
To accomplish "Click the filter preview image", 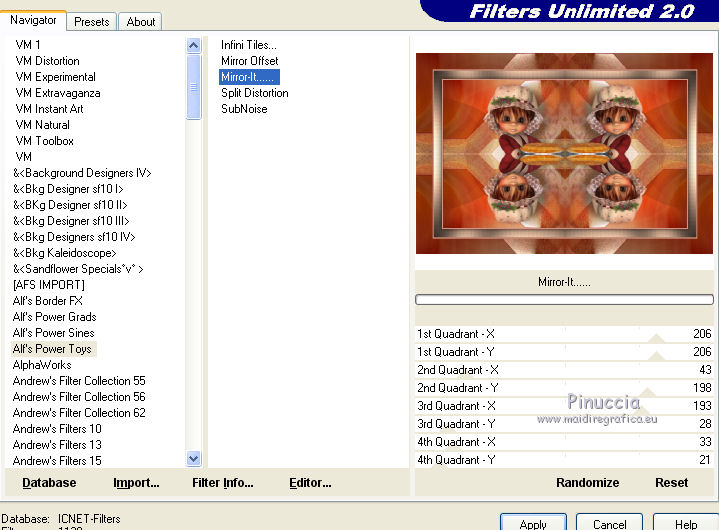I will tap(564, 153).
